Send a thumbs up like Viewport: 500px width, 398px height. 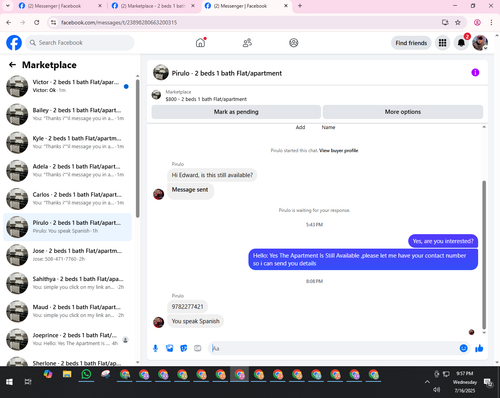pos(479,348)
